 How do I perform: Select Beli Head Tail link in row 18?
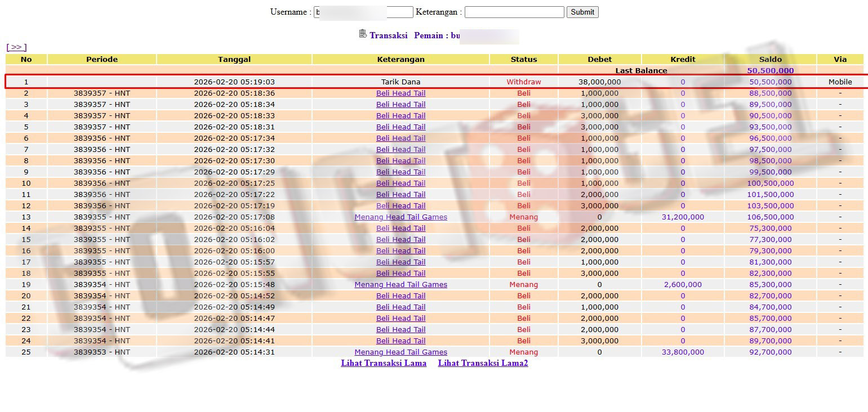400,273
